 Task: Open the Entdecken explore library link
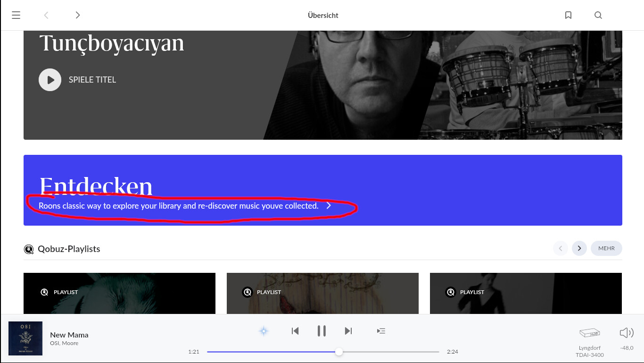tap(185, 206)
